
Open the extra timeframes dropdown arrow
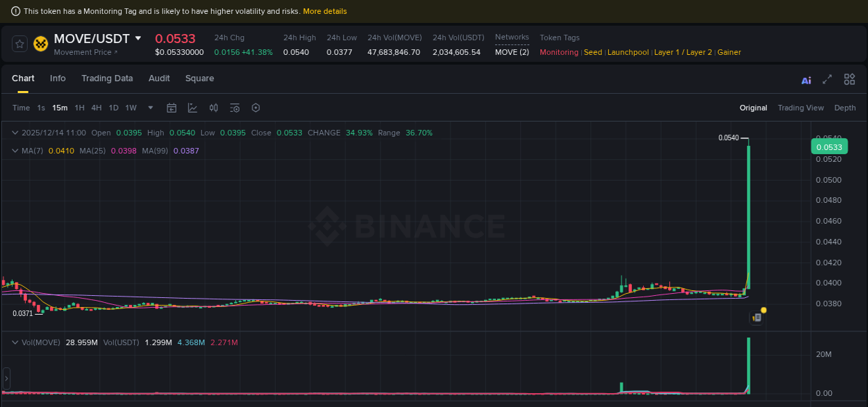[150, 108]
